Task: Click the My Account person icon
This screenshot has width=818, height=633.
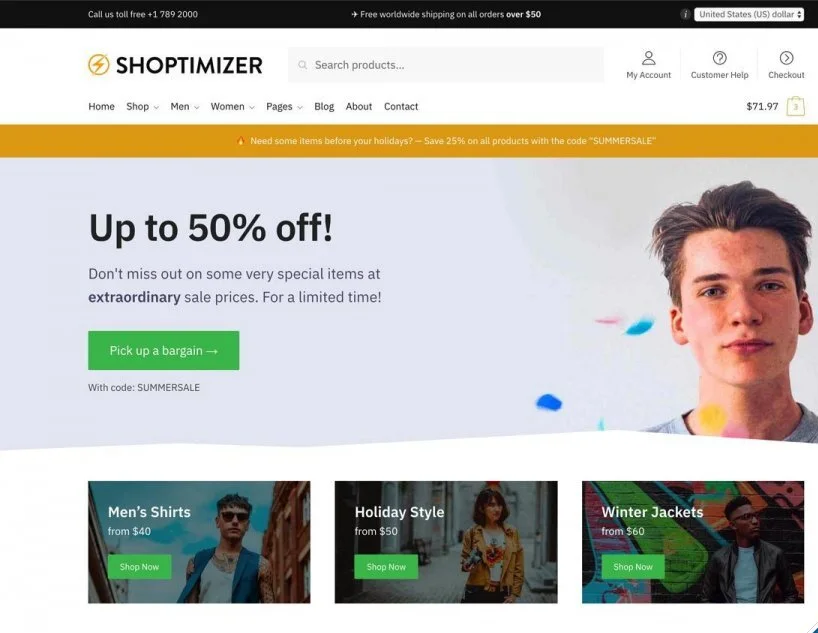Action: tap(648, 57)
